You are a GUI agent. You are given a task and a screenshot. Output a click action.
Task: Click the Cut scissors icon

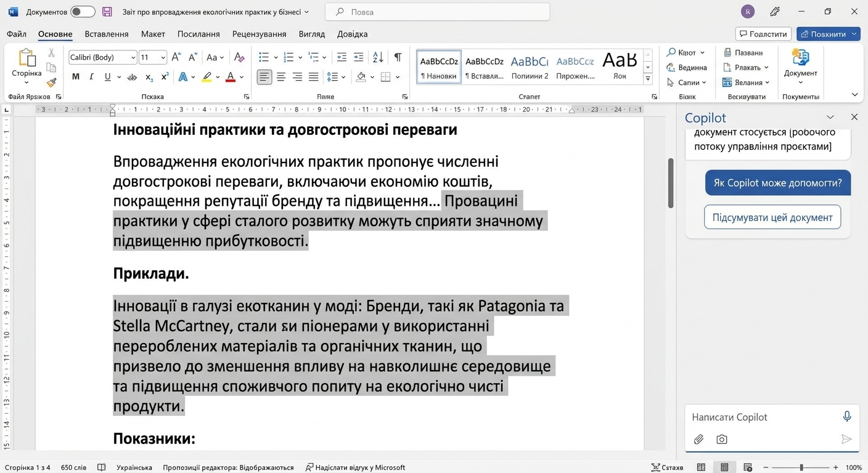pyautogui.click(x=51, y=53)
